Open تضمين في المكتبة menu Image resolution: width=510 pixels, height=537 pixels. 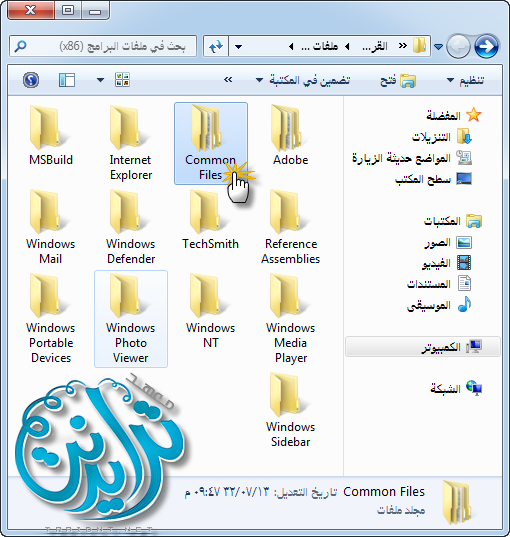303,80
